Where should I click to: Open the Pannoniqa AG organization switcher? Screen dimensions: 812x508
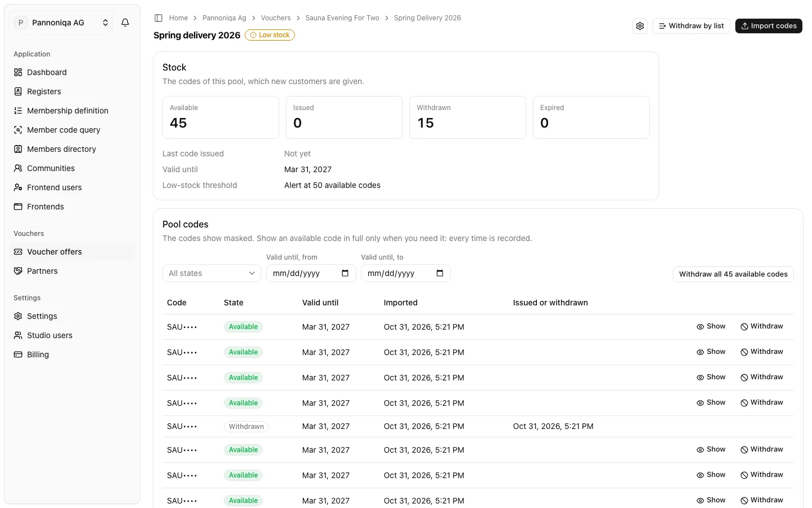(61, 23)
